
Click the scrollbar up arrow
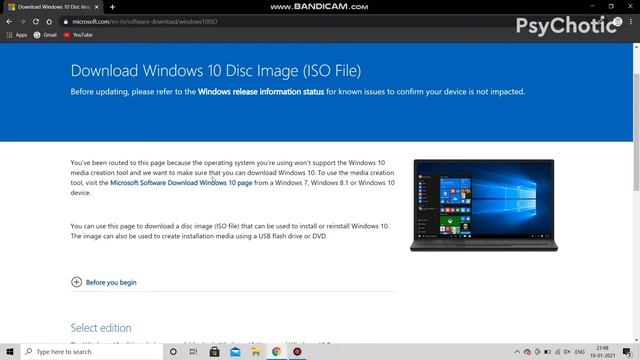(x=636, y=47)
